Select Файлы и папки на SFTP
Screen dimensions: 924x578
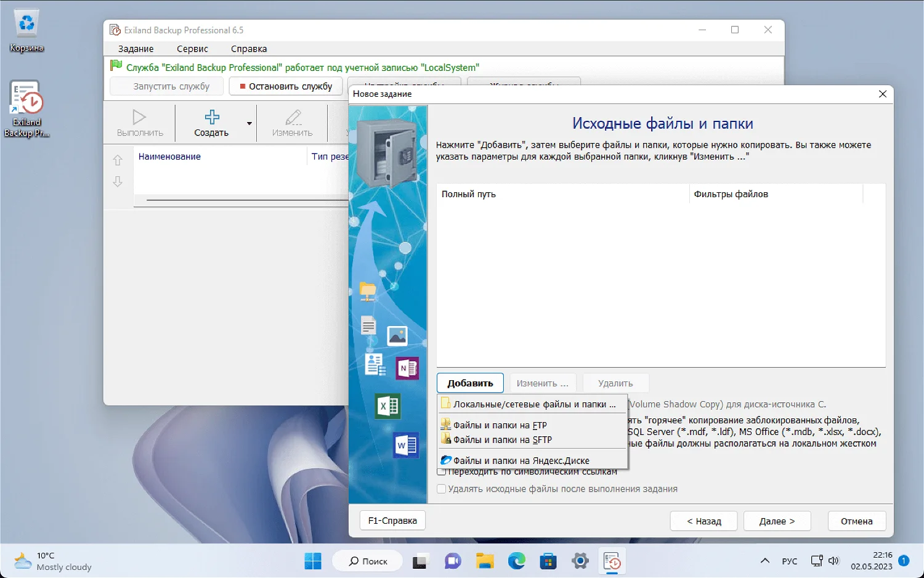pyautogui.click(x=502, y=440)
